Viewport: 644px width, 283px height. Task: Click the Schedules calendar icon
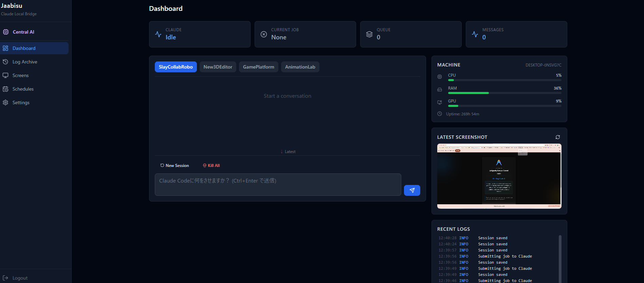[x=5, y=89]
